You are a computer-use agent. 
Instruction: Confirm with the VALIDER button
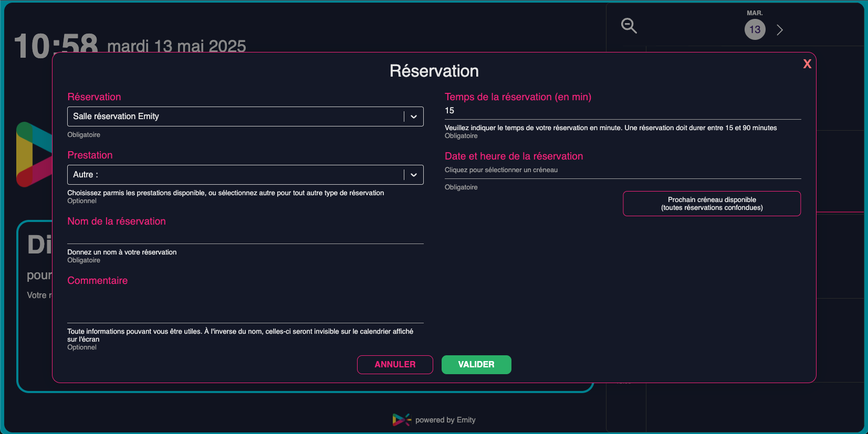[x=476, y=365]
